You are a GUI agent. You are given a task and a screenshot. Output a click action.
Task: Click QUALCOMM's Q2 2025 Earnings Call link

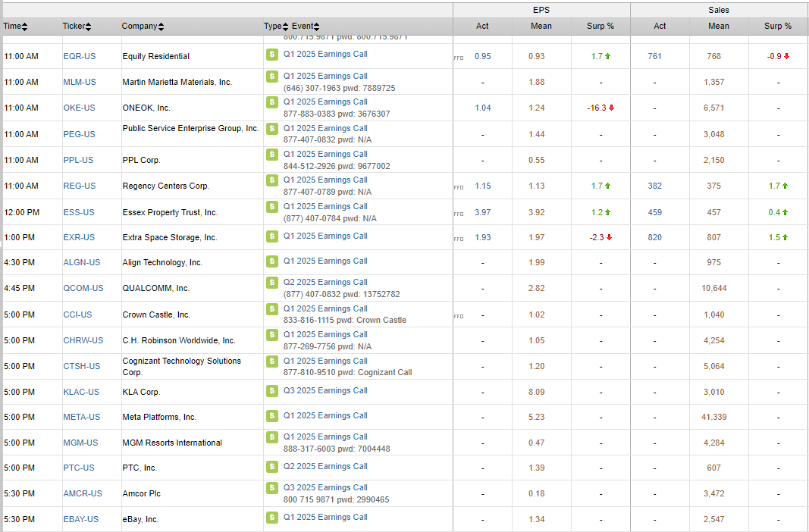point(325,282)
